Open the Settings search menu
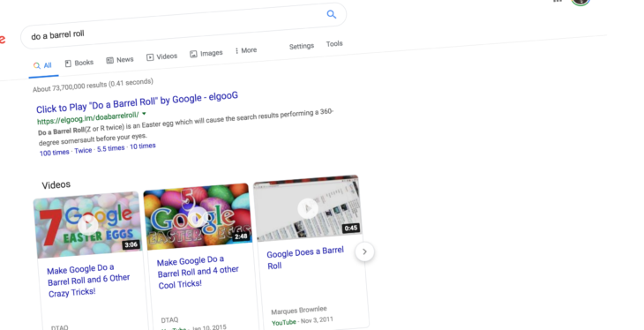This screenshot has height=330, width=644. 302,46
